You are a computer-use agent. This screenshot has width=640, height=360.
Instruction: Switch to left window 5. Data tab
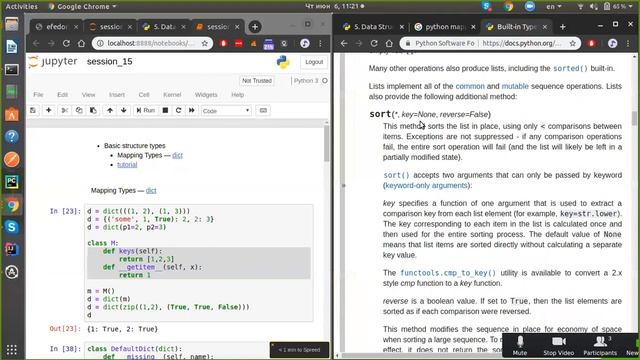164,27
